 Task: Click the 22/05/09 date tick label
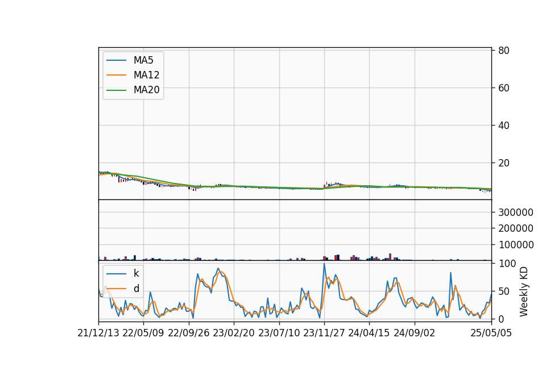coord(143,333)
